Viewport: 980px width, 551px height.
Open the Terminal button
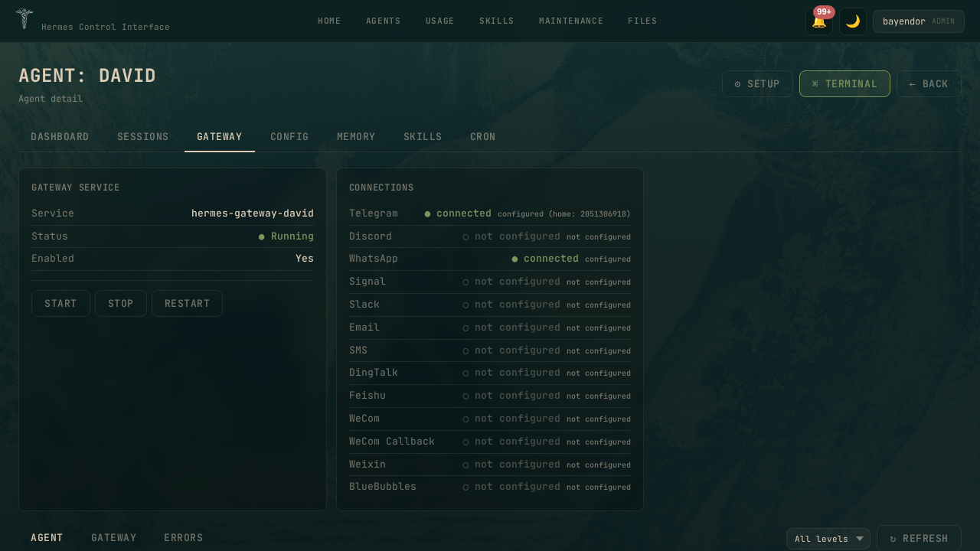point(844,84)
